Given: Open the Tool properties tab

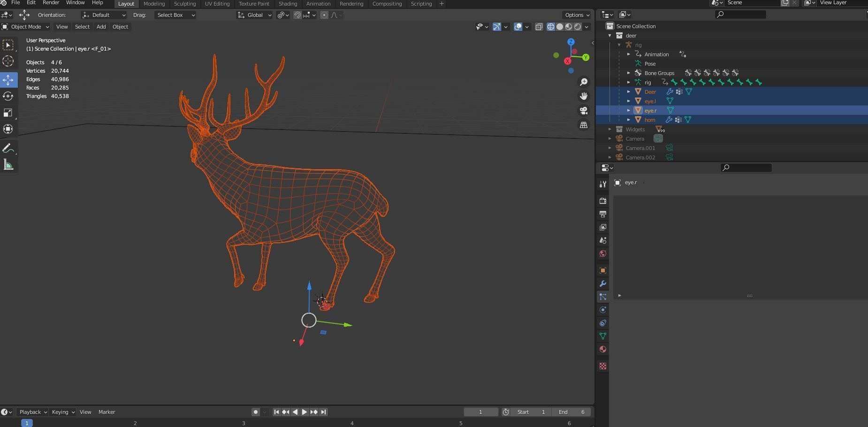Looking at the screenshot, I should (x=603, y=184).
